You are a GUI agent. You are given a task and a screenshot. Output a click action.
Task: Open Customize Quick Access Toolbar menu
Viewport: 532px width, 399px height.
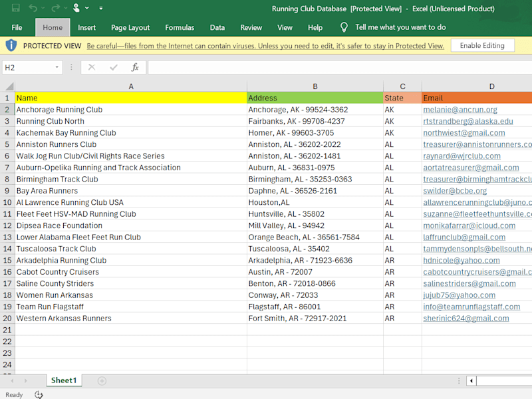101,8
